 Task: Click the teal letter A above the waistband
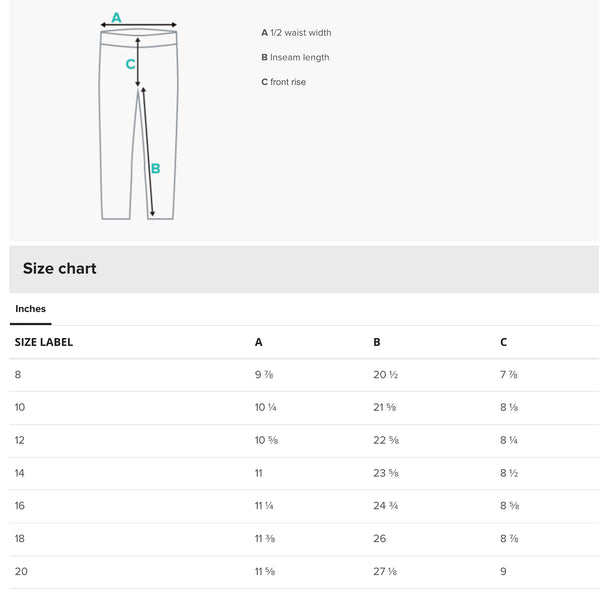tap(116, 17)
